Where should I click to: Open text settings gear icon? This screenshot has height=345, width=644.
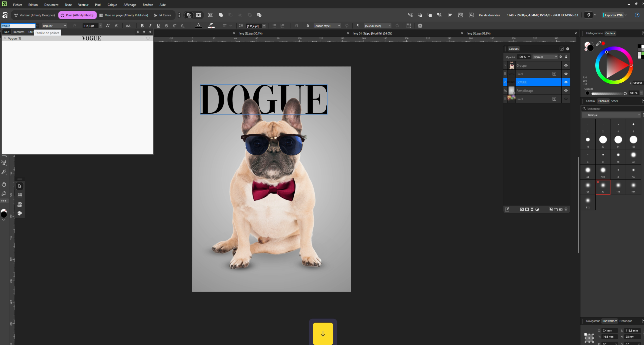click(x=420, y=26)
